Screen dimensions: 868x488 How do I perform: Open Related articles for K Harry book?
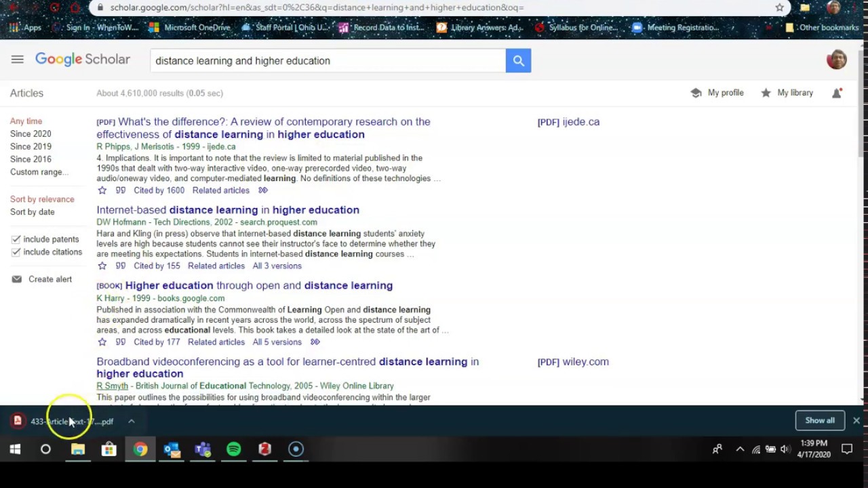[216, 342]
